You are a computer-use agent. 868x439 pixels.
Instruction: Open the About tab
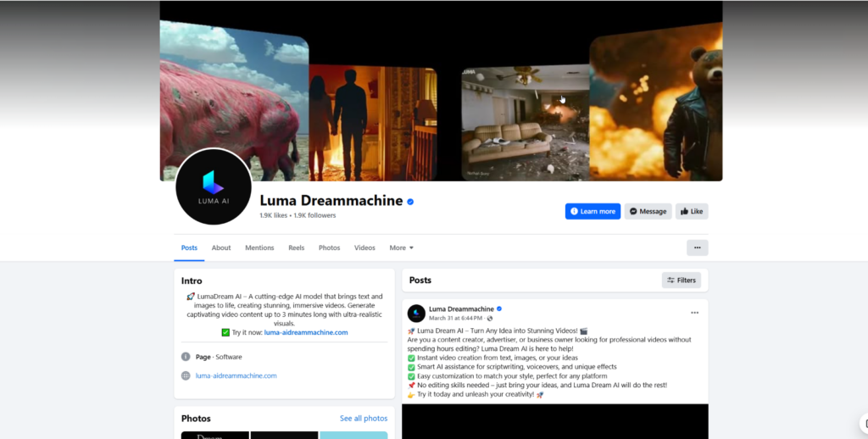(221, 248)
